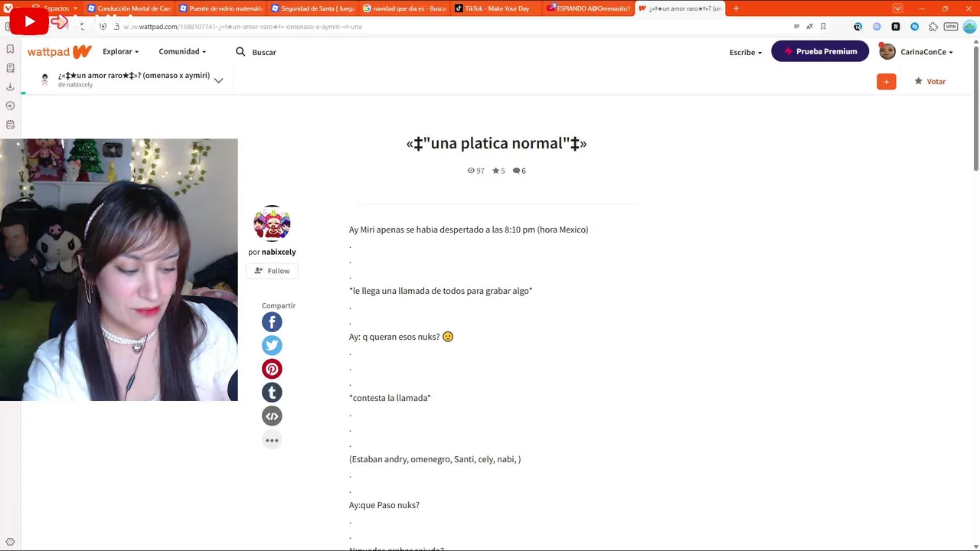Open the embed code icon

click(x=272, y=416)
